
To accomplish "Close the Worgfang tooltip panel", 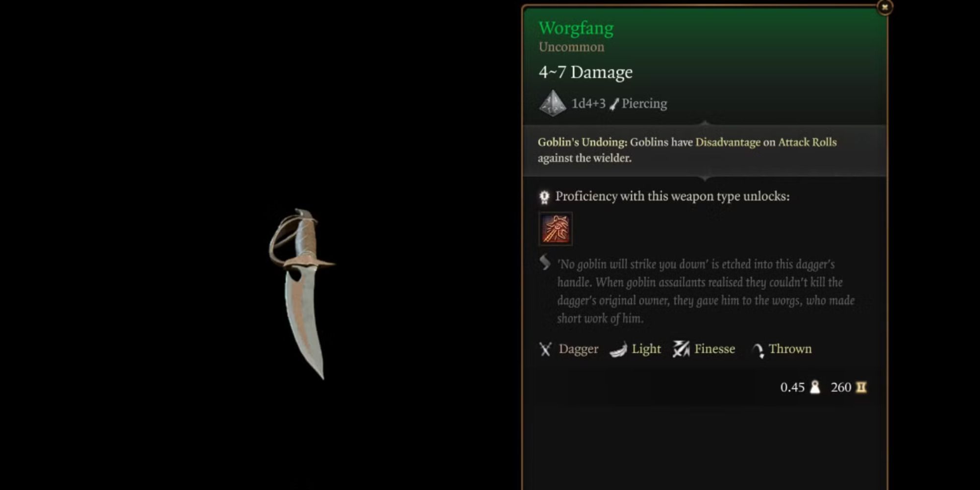I will pyautogui.click(x=884, y=7).
